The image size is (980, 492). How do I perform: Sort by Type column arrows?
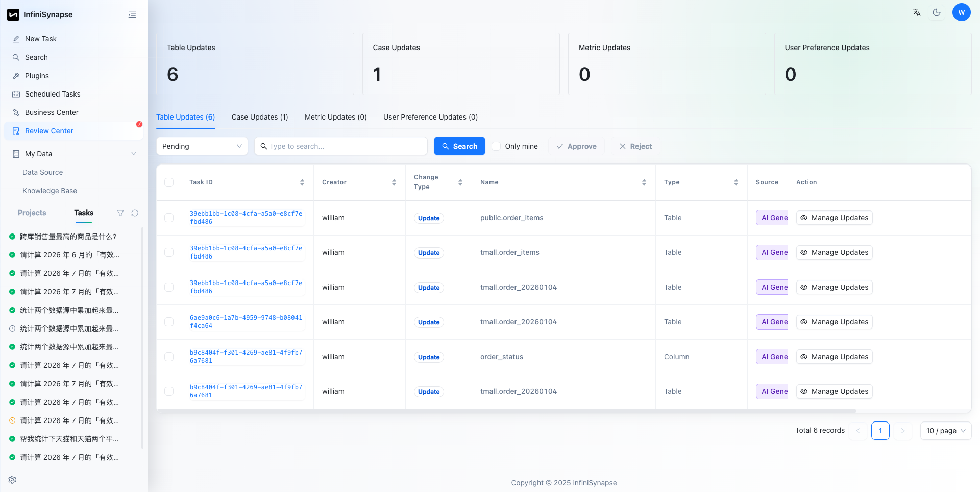736,182
